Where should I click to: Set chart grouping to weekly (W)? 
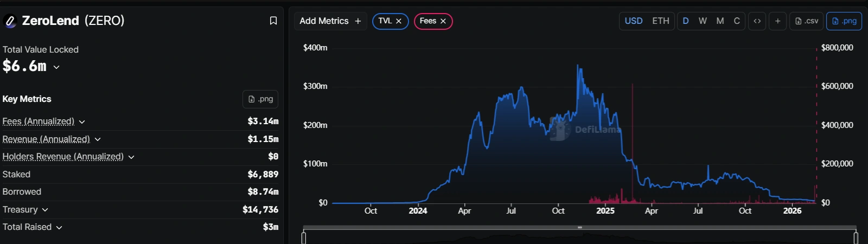click(703, 21)
